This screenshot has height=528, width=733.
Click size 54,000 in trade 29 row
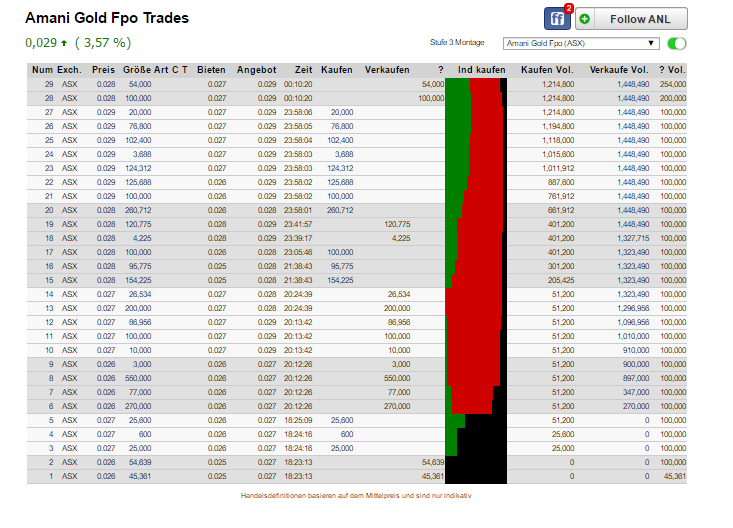click(140, 84)
